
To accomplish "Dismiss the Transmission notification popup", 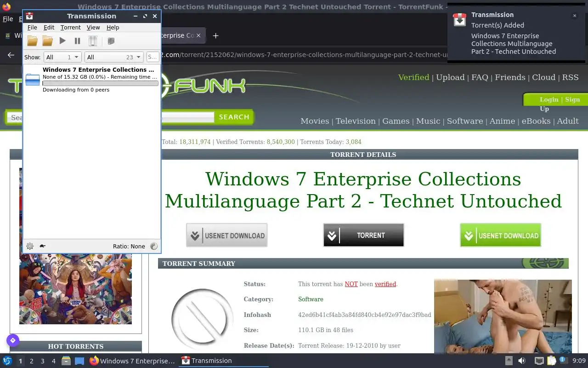I will (574, 16).
